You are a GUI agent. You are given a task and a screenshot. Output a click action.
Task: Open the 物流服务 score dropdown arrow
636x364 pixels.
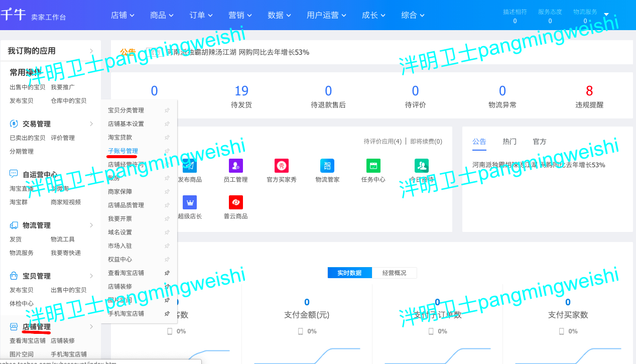pyautogui.click(x=605, y=15)
